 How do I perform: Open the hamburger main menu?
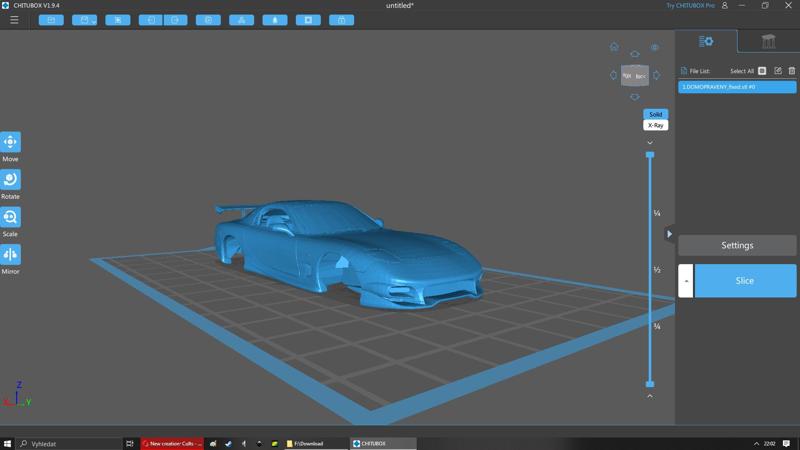coord(14,20)
